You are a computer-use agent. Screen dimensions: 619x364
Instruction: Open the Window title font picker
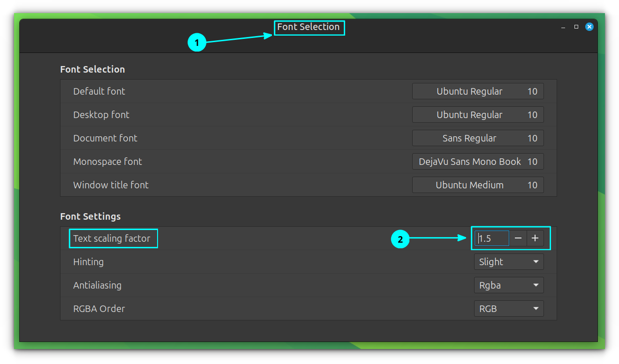pyautogui.click(x=477, y=185)
